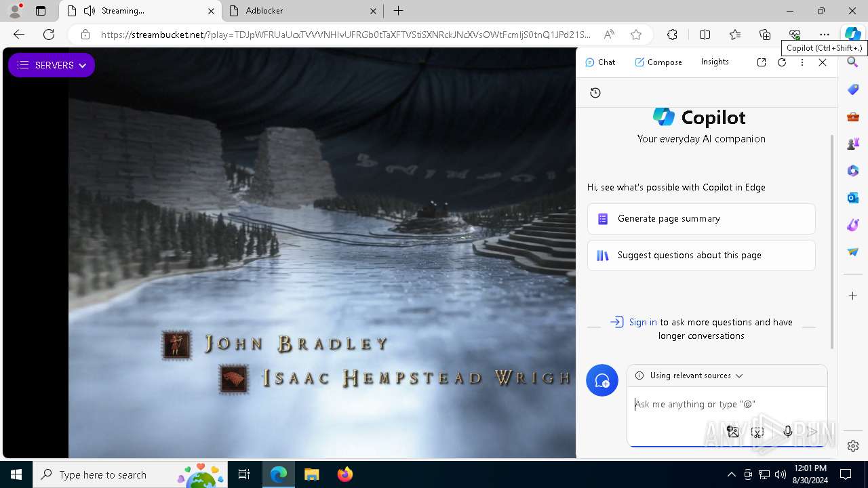The width and height of the screenshot is (868, 488).
Task: Click the streambucket.net address bar
Action: click(x=346, y=35)
